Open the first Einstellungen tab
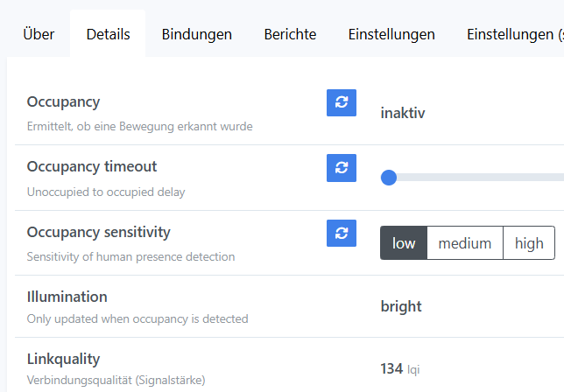Image resolution: width=564 pixels, height=392 pixels. click(391, 35)
